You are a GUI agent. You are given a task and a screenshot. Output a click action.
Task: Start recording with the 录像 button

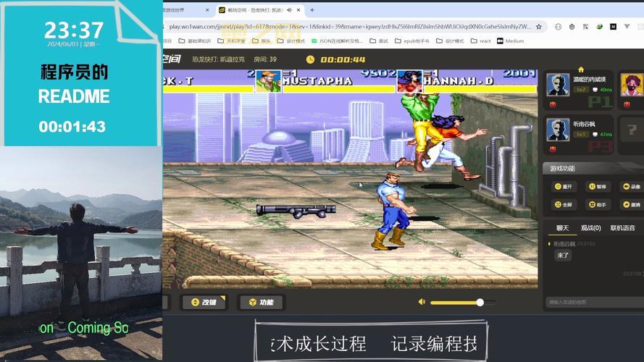pos(632,186)
